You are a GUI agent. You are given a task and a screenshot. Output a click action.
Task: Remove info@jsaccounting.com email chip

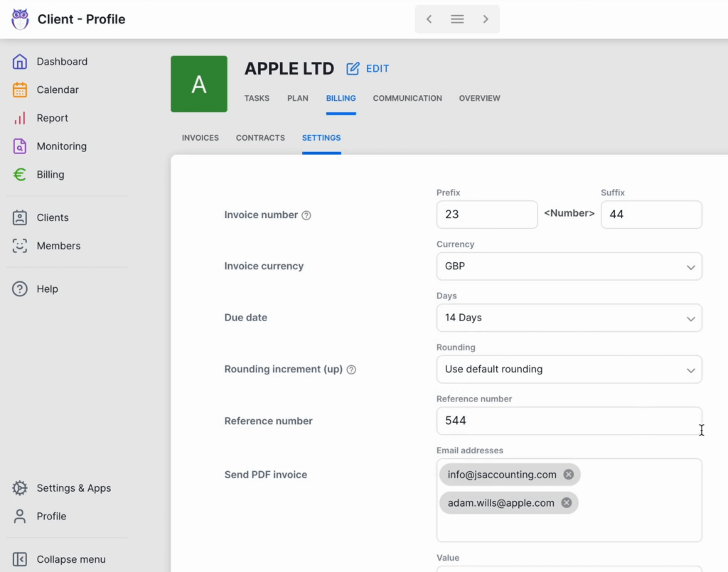point(568,475)
